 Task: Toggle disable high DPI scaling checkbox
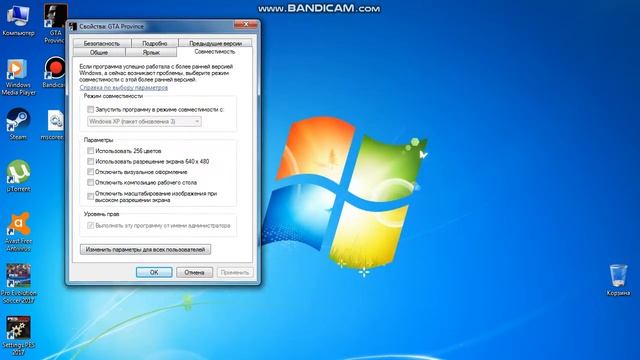tap(91, 196)
